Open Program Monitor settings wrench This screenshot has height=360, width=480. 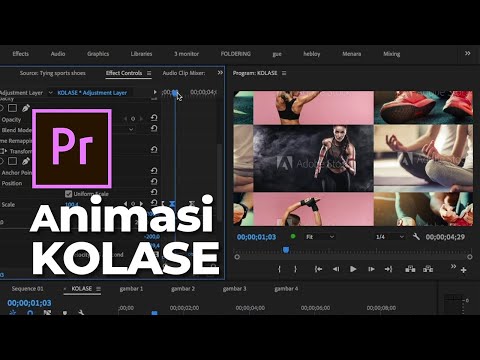(x=416, y=237)
